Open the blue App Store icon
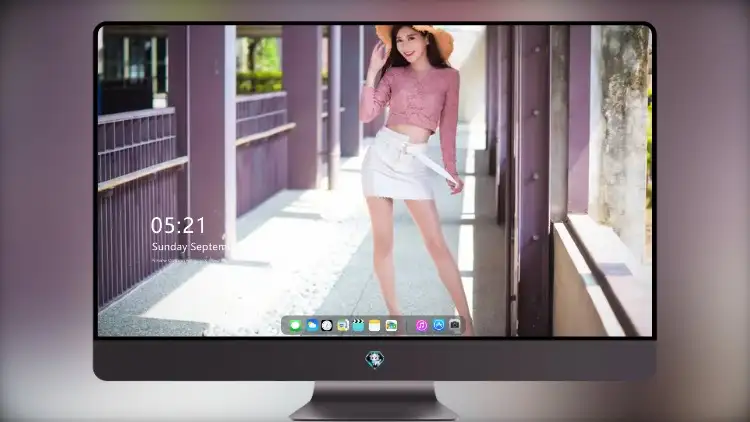 pos(439,325)
